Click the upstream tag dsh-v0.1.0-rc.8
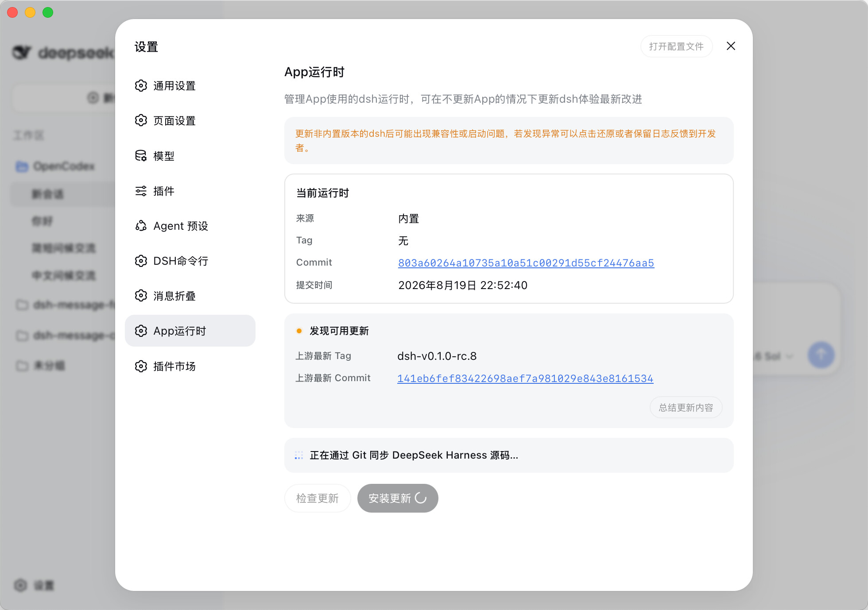 (437, 356)
